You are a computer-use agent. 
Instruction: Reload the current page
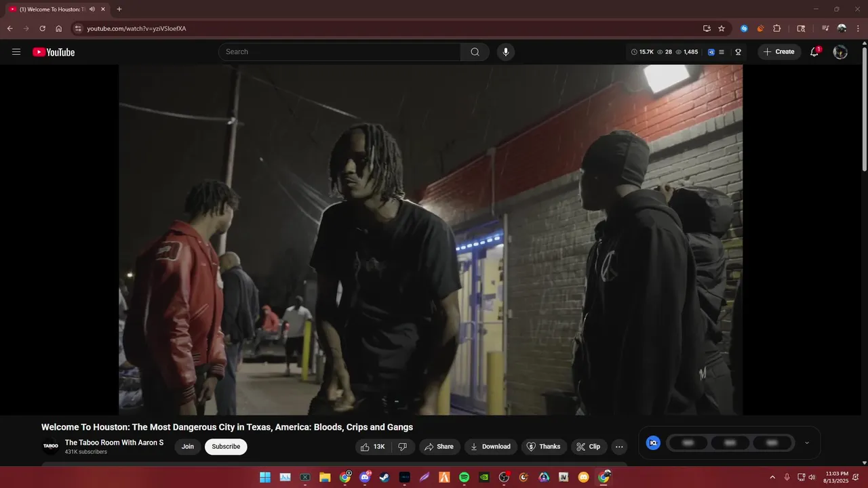[42, 28]
